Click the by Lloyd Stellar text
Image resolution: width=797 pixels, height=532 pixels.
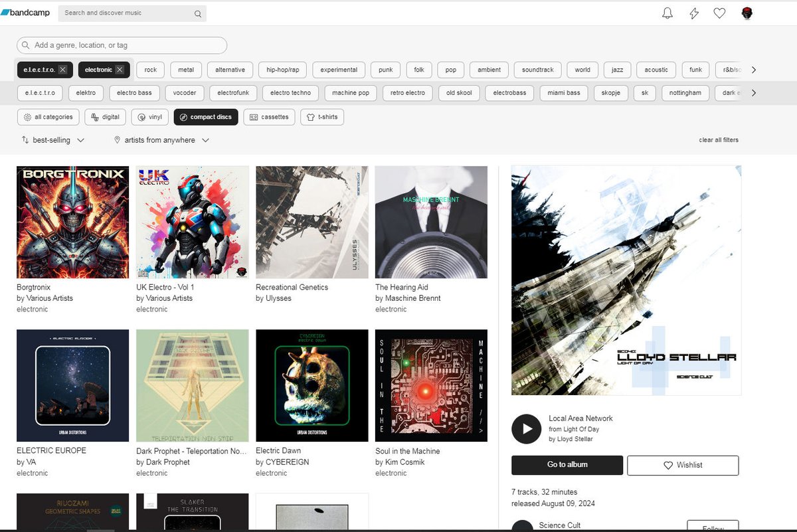(x=571, y=439)
